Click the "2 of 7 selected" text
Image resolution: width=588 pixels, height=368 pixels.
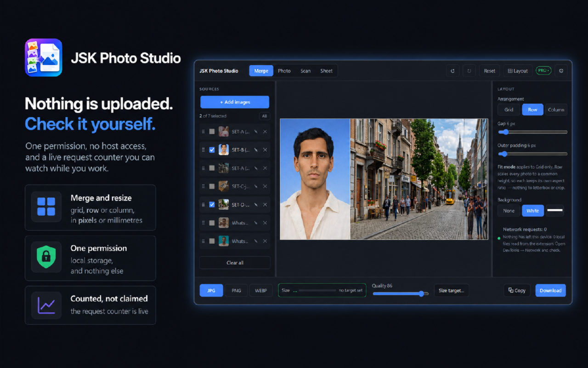213,116
